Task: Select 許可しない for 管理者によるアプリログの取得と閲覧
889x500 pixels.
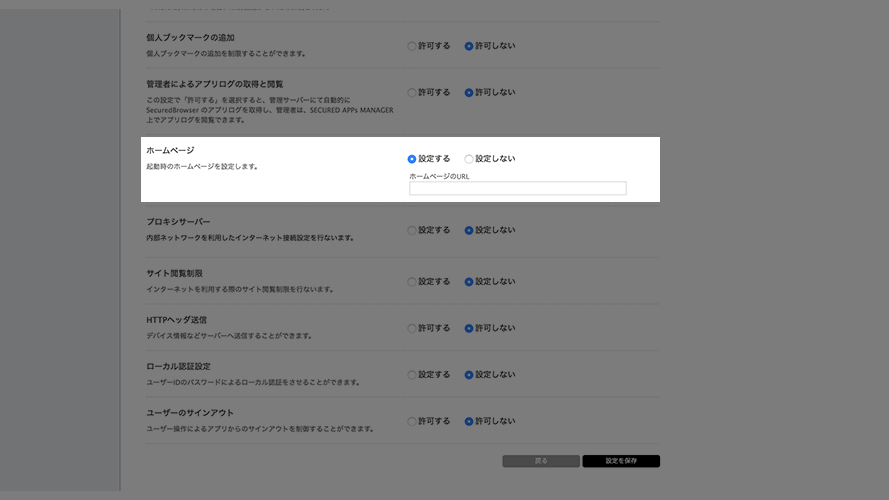Action: [468, 93]
